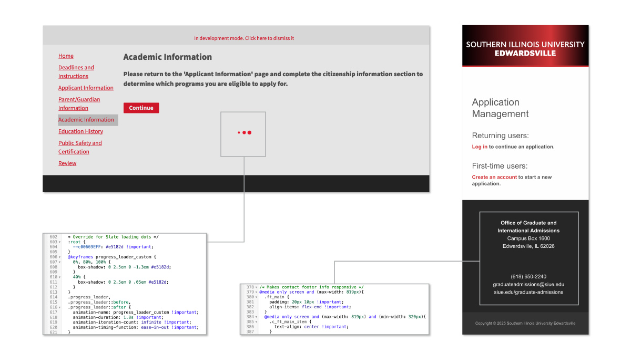Navigate to Education History
The image size is (631, 364).
[80, 132]
